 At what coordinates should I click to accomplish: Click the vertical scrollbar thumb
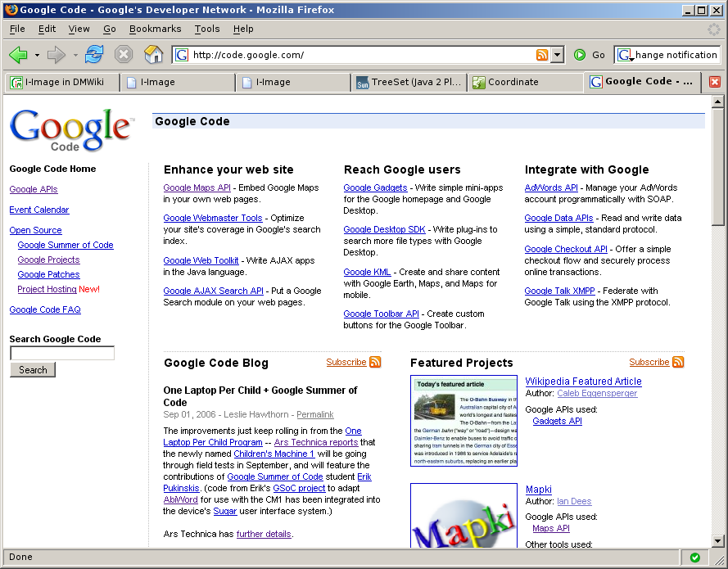point(718,166)
